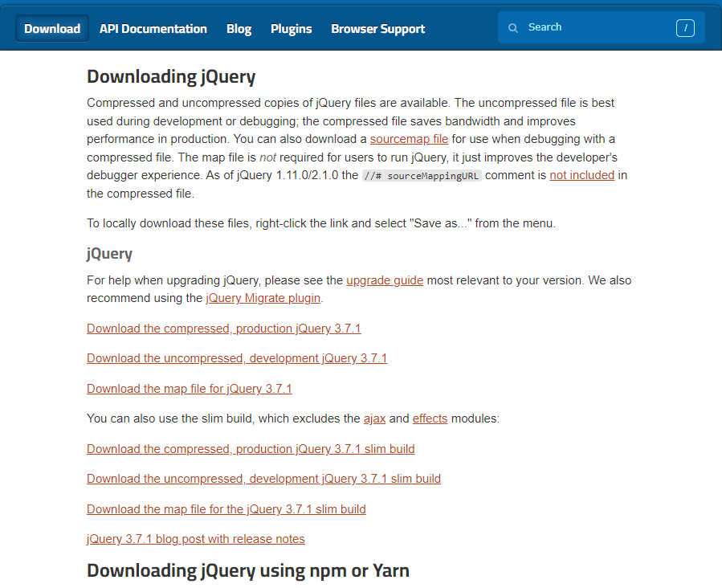
Task: Click the 'jQuery' subheading
Action: pos(109,254)
